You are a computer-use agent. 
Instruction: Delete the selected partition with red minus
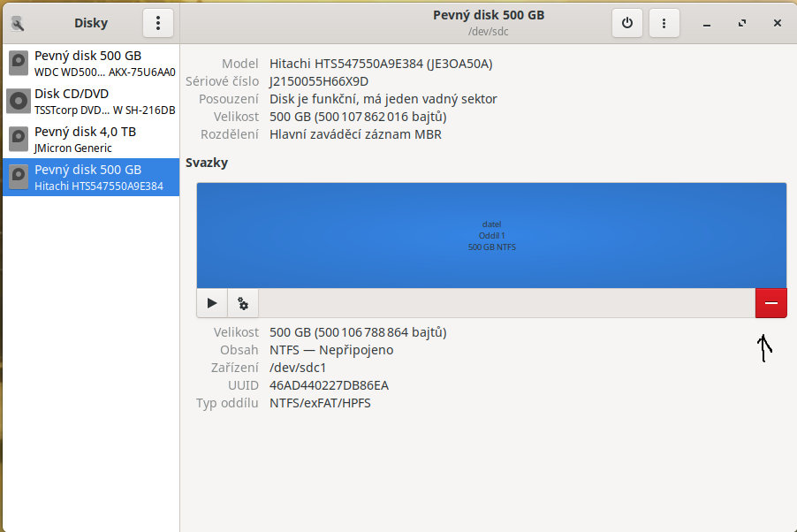pos(770,303)
